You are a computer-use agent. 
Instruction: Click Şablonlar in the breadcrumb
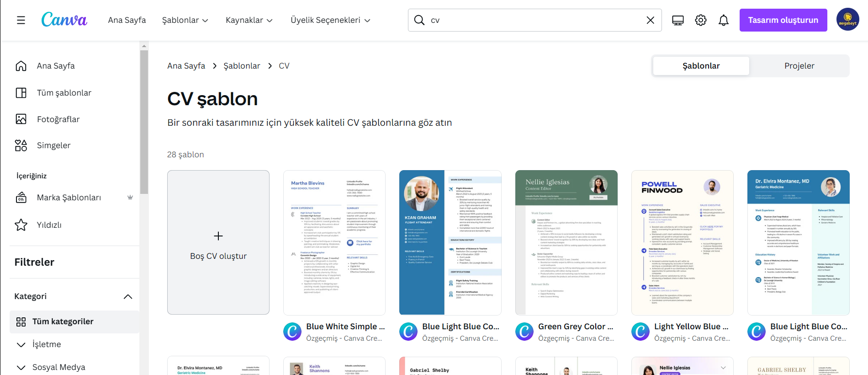pyautogui.click(x=242, y=66)
